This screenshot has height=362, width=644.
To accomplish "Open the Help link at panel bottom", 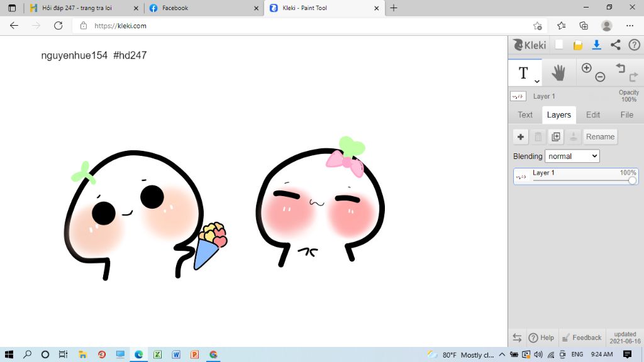I will [541, 337].
